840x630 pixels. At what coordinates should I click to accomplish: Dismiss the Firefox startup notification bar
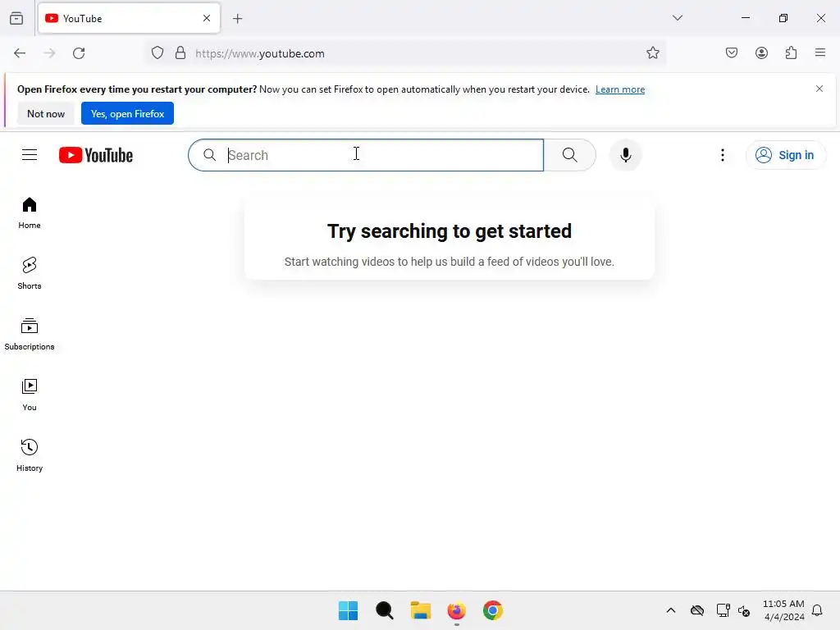tap(819, 89)
